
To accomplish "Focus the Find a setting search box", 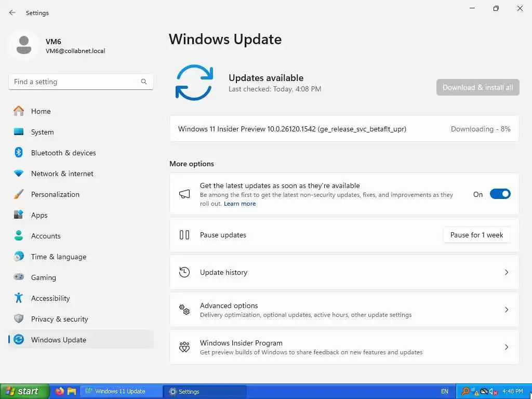I will click(81, 82).
